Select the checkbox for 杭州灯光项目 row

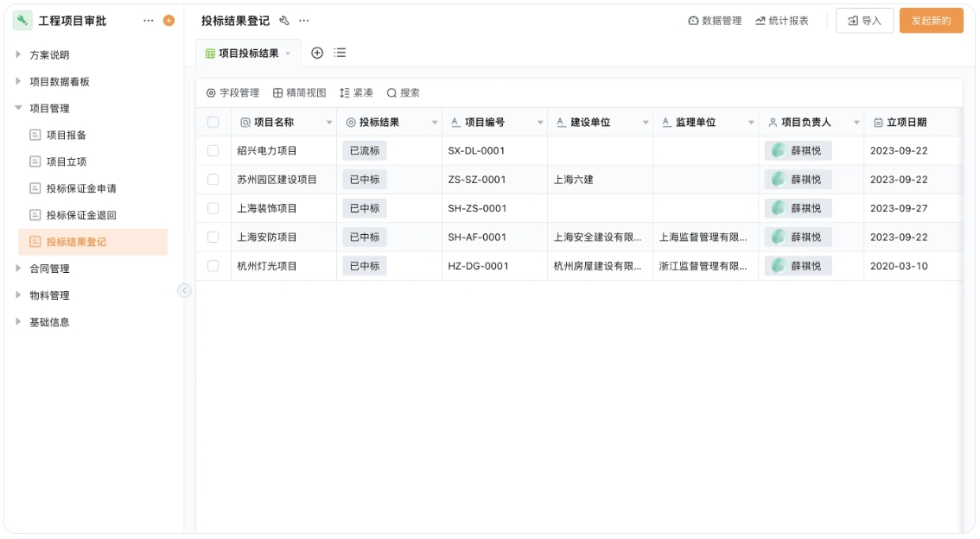pos(212,265)
